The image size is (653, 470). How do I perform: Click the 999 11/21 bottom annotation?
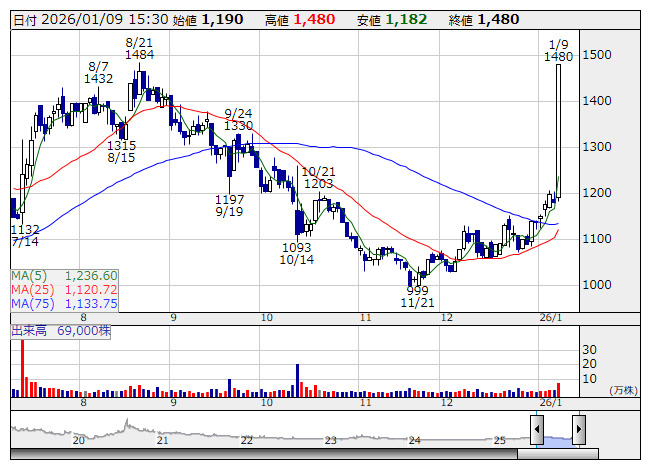coord(417,296)
